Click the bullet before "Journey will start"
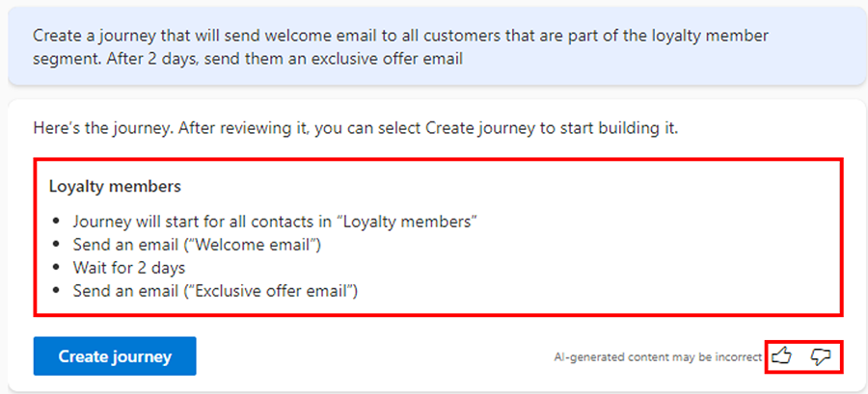 57,222
